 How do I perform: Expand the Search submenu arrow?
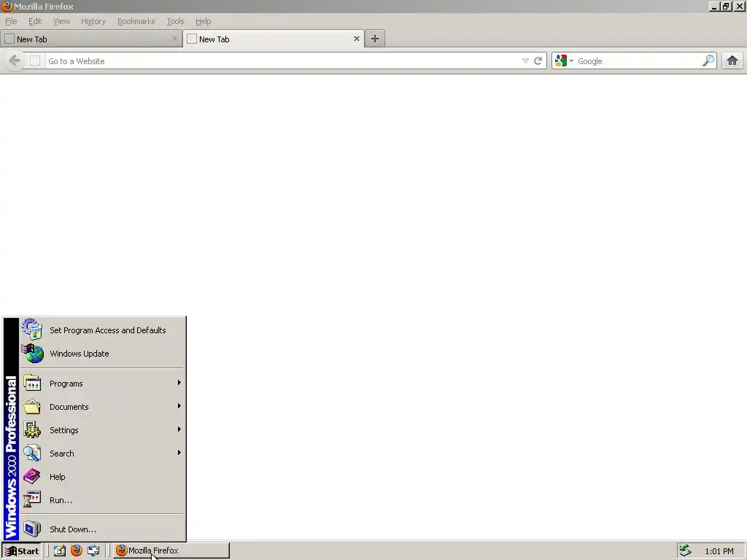coord(179,453)
